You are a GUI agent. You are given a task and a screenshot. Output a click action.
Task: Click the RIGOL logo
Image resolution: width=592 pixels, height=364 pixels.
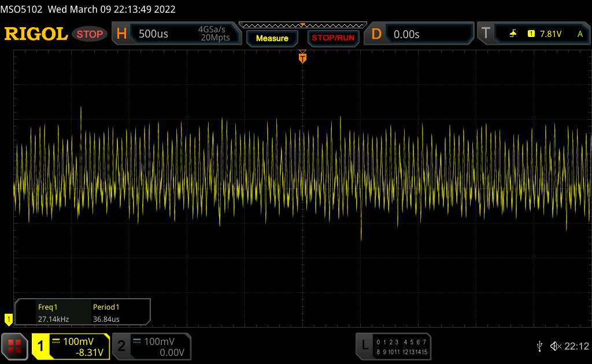pos(36,34)
